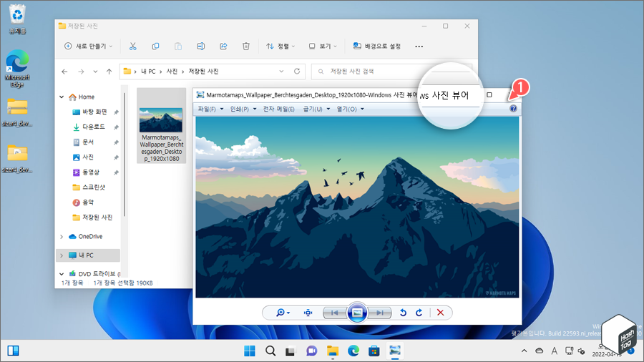This screenshot has height=362, width=644.
Task: Click the Paste icon in Explorer toolbar
Action: point(178,47)
